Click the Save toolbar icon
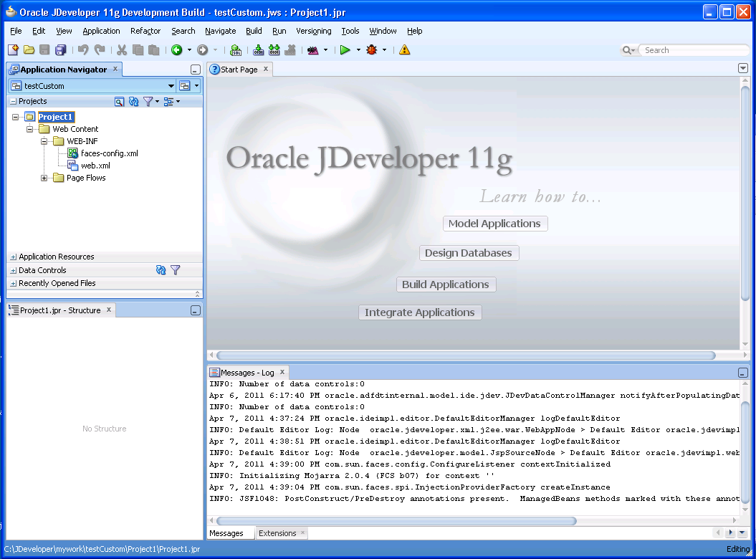This screenshot has width=756, height=559. [x=44, y=49]
